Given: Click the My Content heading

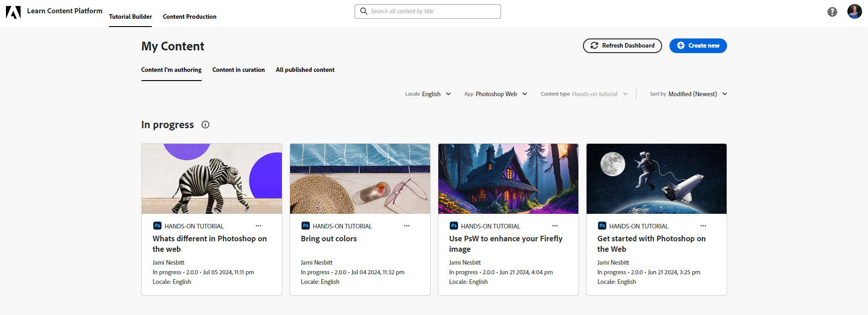Looking at the screenshot, I should click(x=173, y=46).
